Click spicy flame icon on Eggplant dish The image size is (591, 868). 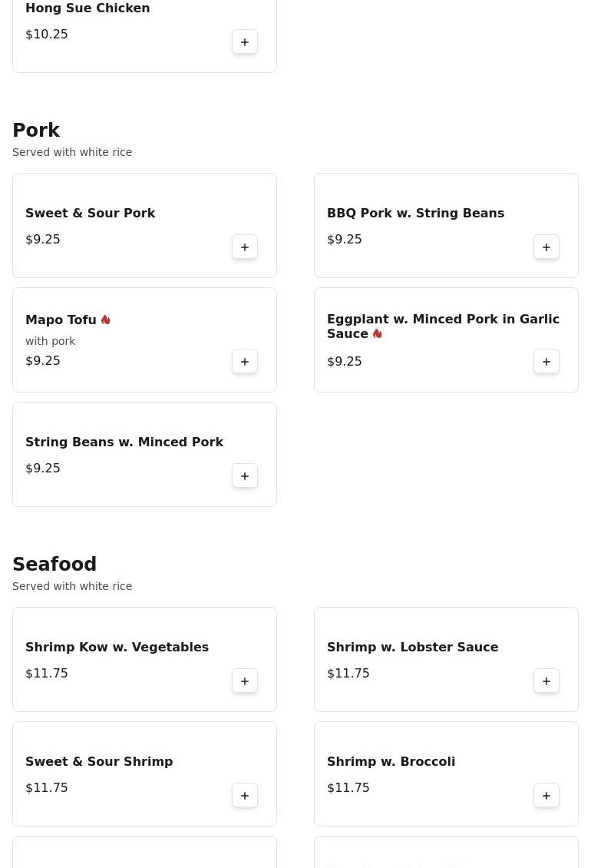pos(378,333)
